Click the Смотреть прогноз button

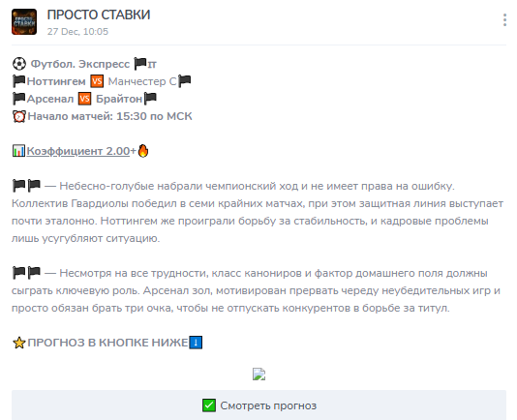pos(258,405)
